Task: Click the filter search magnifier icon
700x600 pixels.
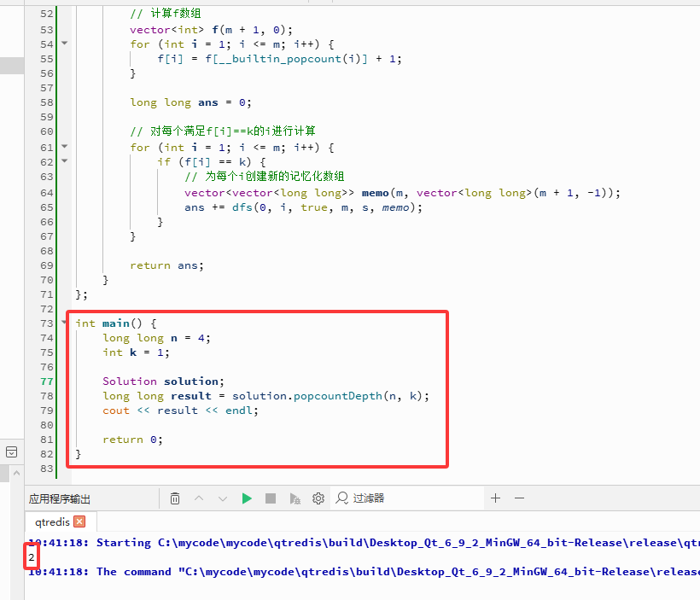Action: point(342,498)
